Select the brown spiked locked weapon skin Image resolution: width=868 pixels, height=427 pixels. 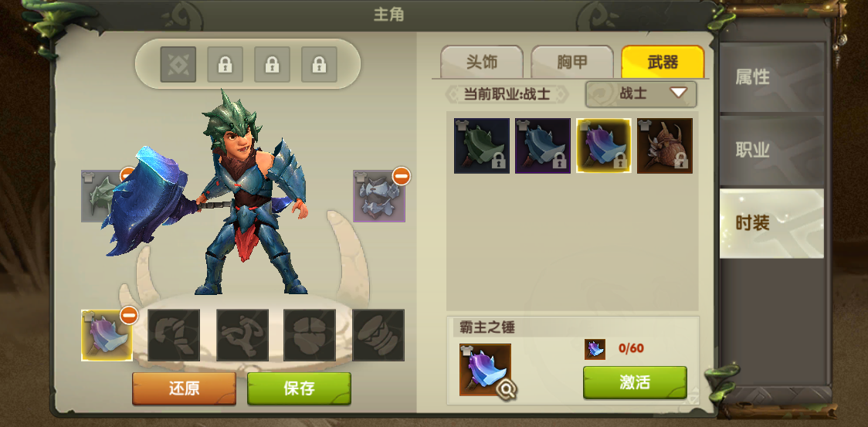click(x=665, y=146)
